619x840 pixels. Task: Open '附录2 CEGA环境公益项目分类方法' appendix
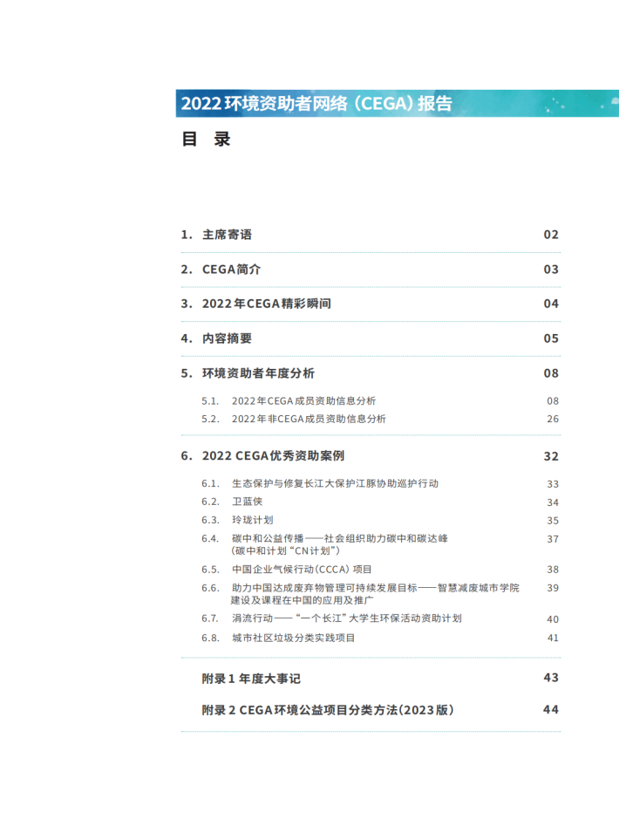point(328,710)
